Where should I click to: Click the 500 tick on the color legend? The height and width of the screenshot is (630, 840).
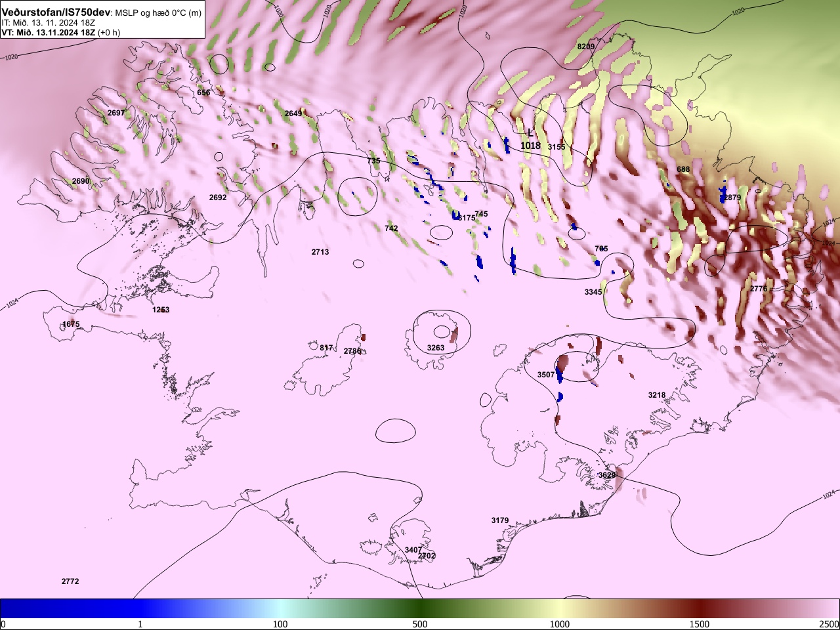(x=420, y=624)
